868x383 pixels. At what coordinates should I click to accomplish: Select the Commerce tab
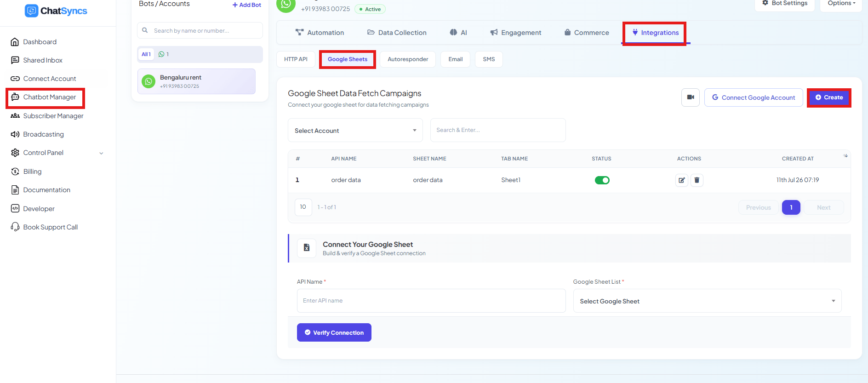coord(587,33)
